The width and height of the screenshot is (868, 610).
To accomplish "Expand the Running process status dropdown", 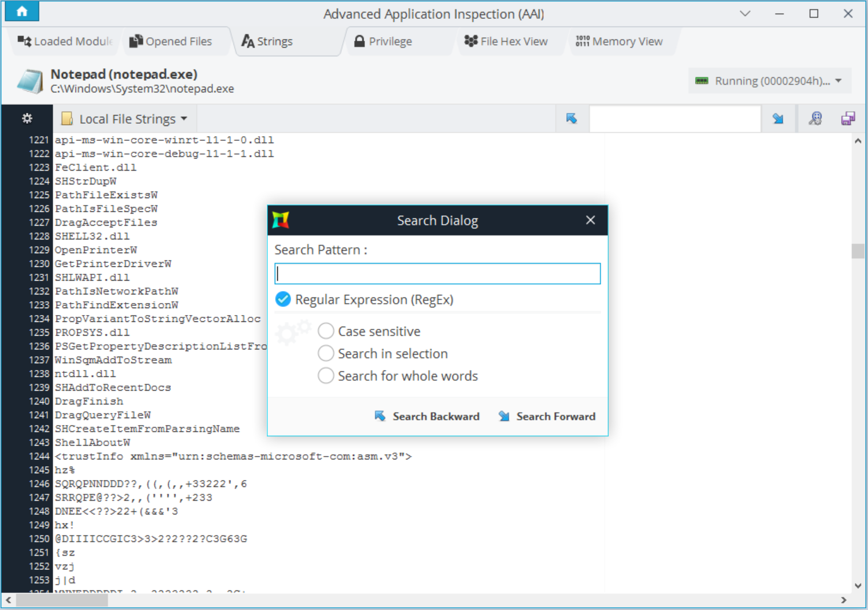I will click(x=770, y=81).
